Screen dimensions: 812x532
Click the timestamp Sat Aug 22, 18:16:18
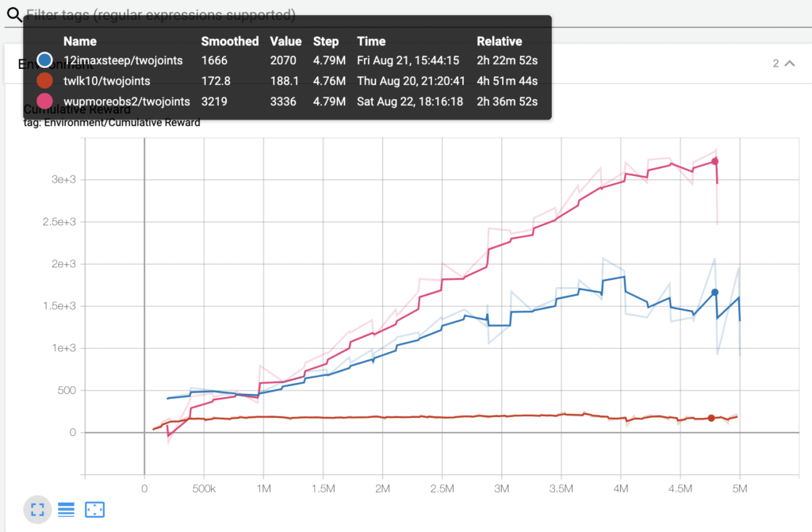(x=410, y=101)
